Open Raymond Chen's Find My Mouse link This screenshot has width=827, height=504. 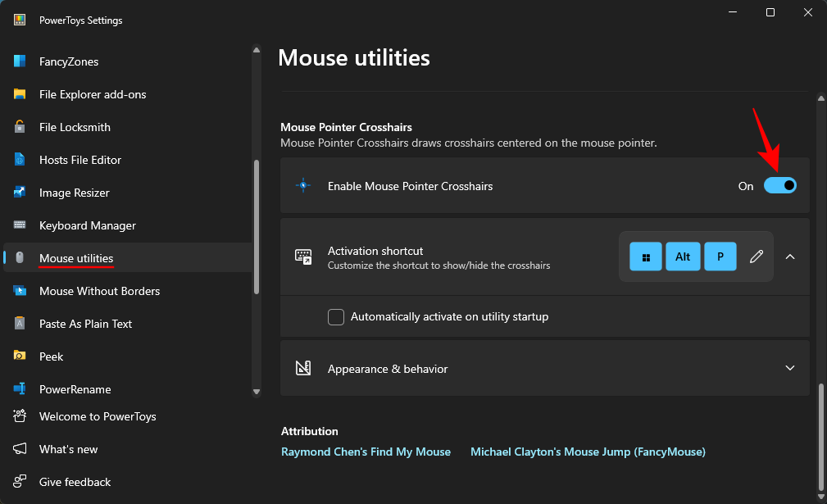click(366, 452)
